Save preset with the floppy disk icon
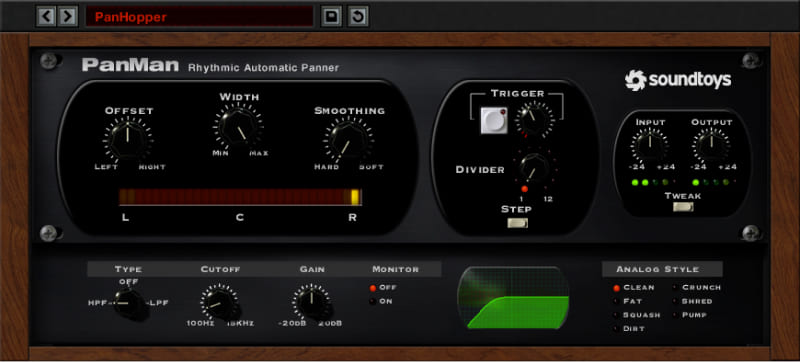 [332, 17]
